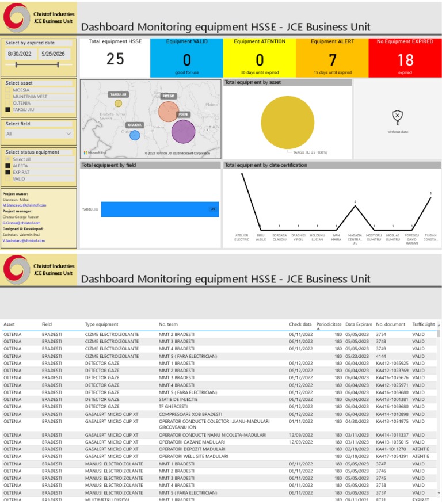The image size is (442, 504).
Task: Click the blue Equipment VALID card
Action: point(187,58)
